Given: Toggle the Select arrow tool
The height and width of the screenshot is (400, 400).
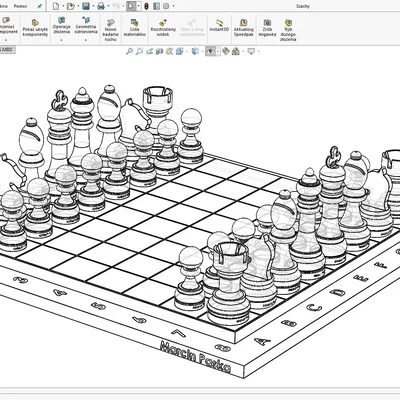Looking at the screenshot, I should [131, 6].
